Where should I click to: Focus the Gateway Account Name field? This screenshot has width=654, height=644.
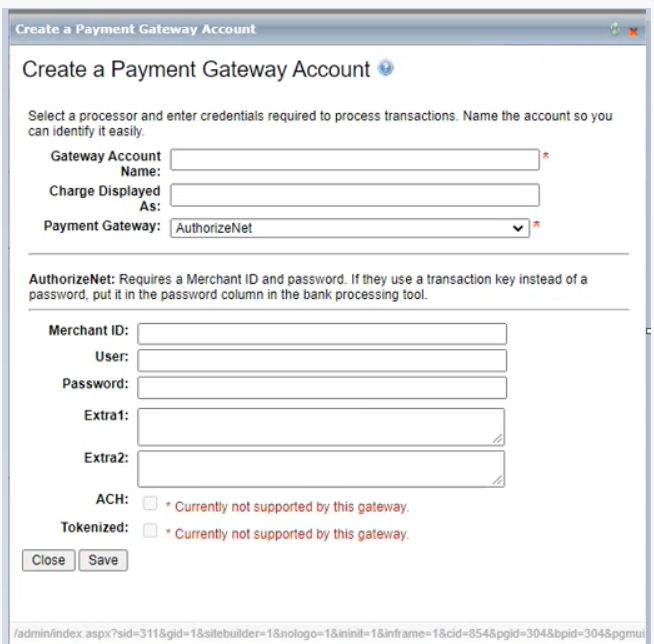354,160
